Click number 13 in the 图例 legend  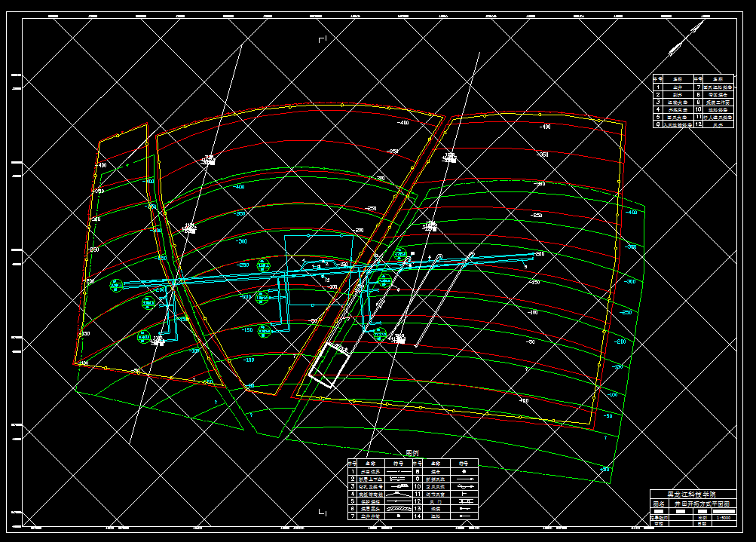click(418, 509)
